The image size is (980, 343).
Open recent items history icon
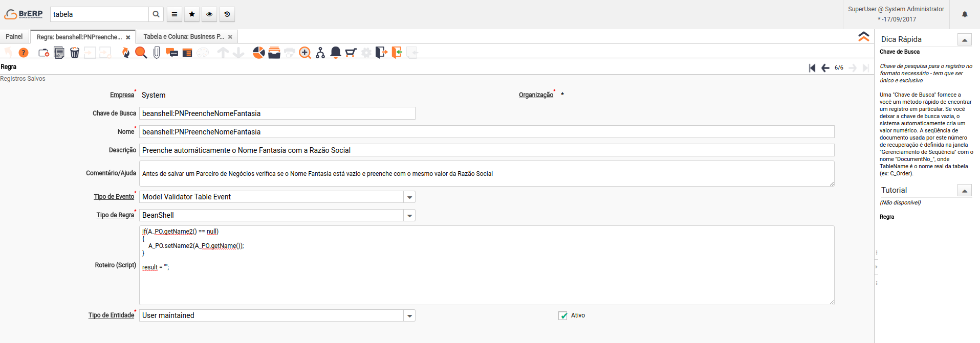[x=227, y=14]
